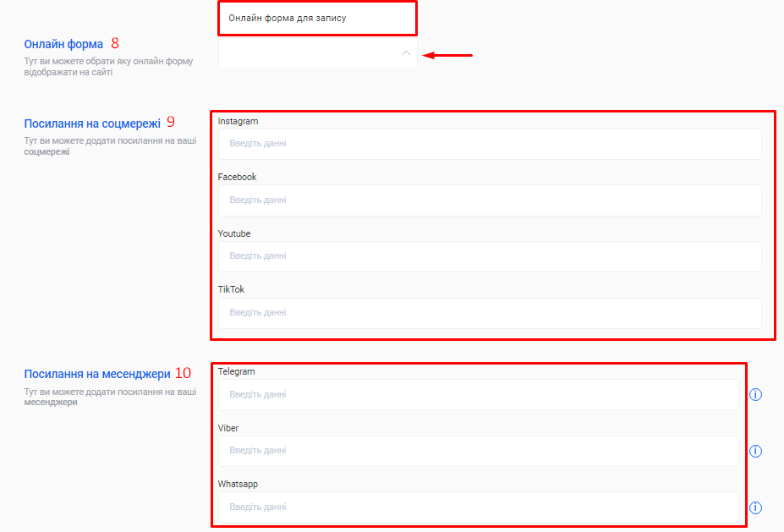Click into the Viber link input
The height and width of the screenshot is (532, 784).
[478, 451]
